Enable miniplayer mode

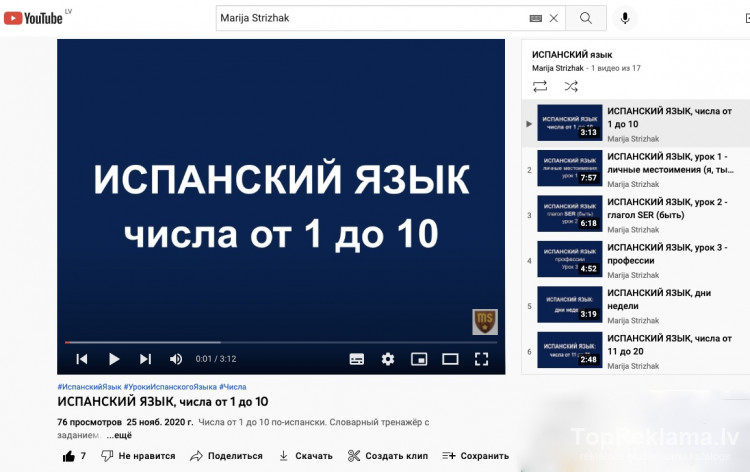(x=419, y=359)
